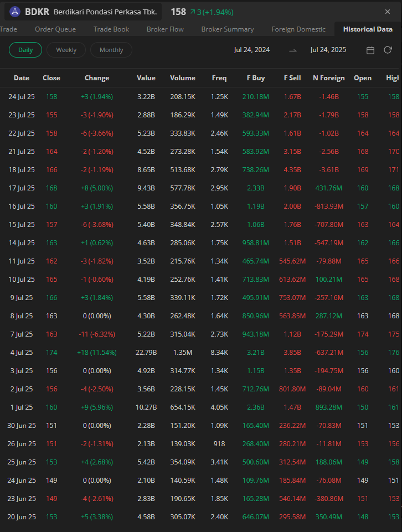Click N Foreign value -380.86M
The width and height of the screenshot is (402, 532).
pyautogui.click(x=329, y=499)
